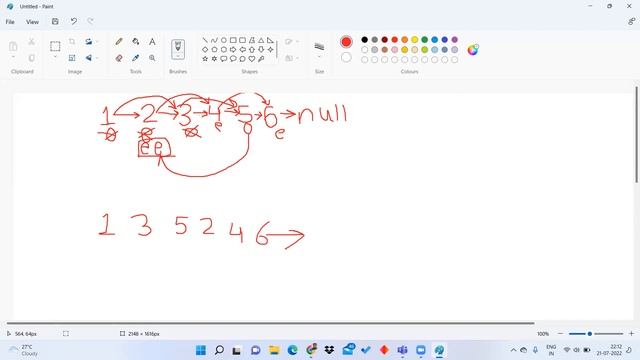Click the Save icon in title bar

[x=55, y=21]
